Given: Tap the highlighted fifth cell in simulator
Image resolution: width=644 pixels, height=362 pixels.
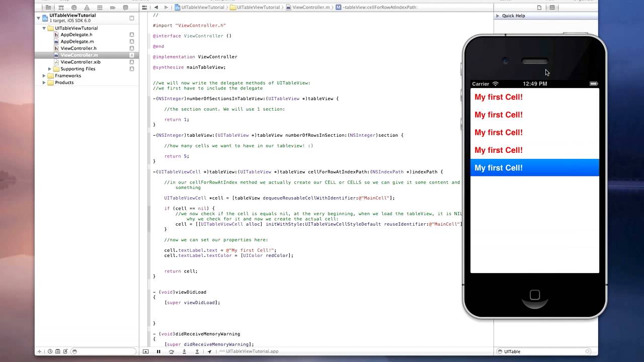Looking at the screenshot, I should point(534,168).
